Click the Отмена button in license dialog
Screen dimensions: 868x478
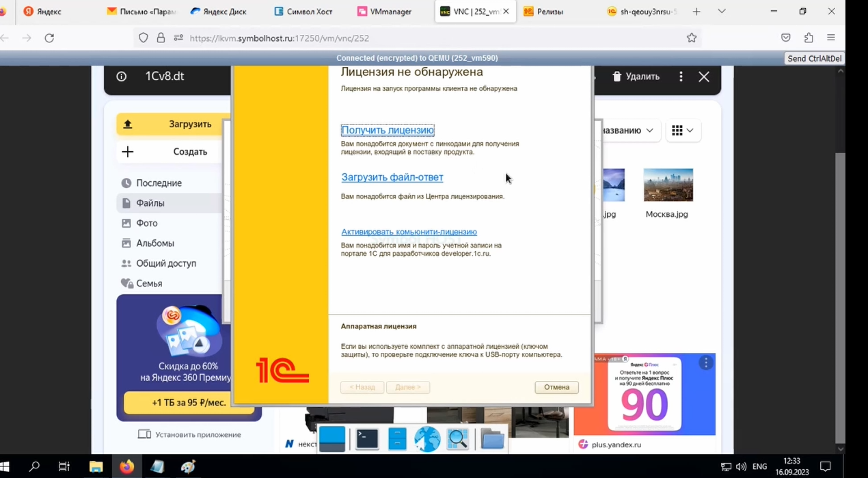pos(557,387)
